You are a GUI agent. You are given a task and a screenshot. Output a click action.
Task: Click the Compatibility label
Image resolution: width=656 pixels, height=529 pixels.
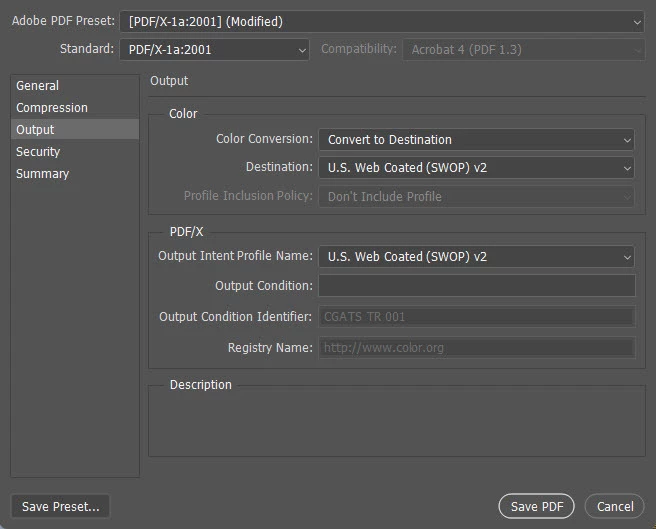pos(359,49)
